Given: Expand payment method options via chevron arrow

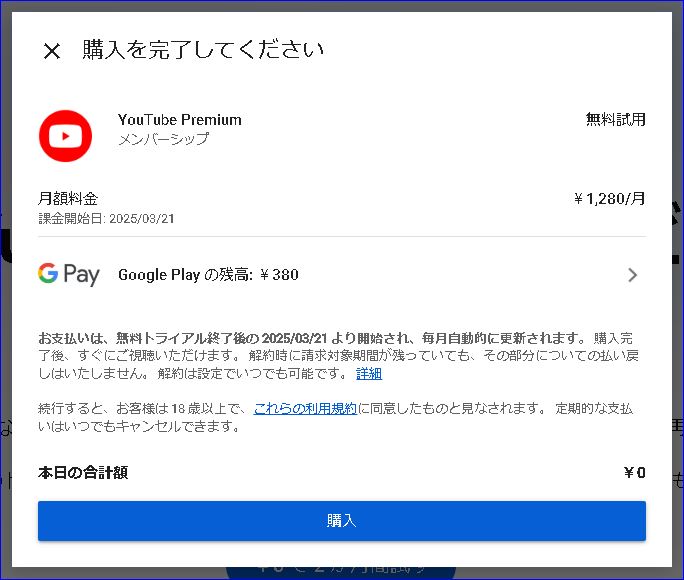Looking at the screenshot, I should [633, 275].
